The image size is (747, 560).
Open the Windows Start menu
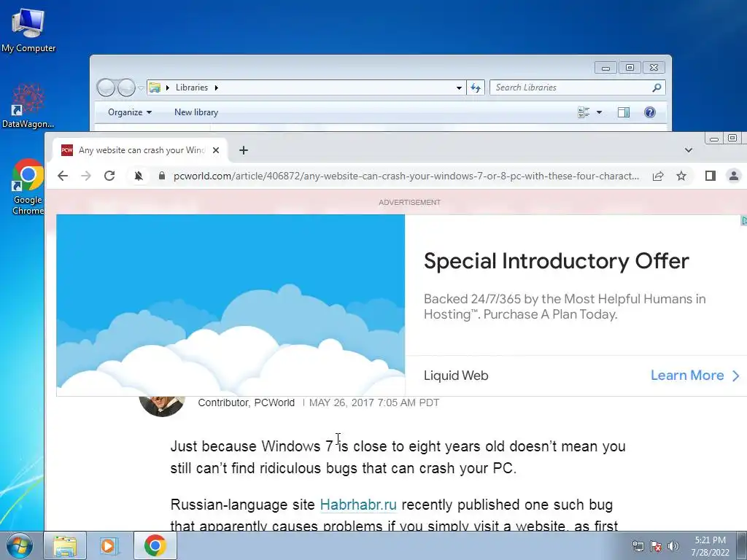[x=19, y=545]
